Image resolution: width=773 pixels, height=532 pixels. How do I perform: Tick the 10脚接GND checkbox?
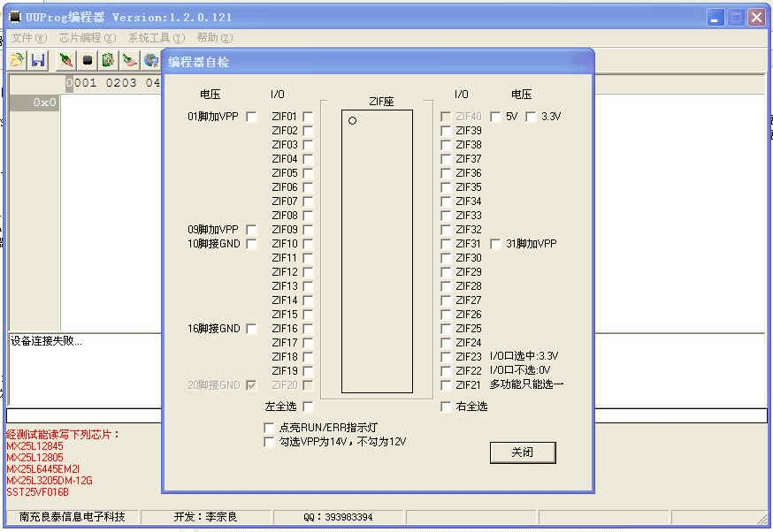252,244
